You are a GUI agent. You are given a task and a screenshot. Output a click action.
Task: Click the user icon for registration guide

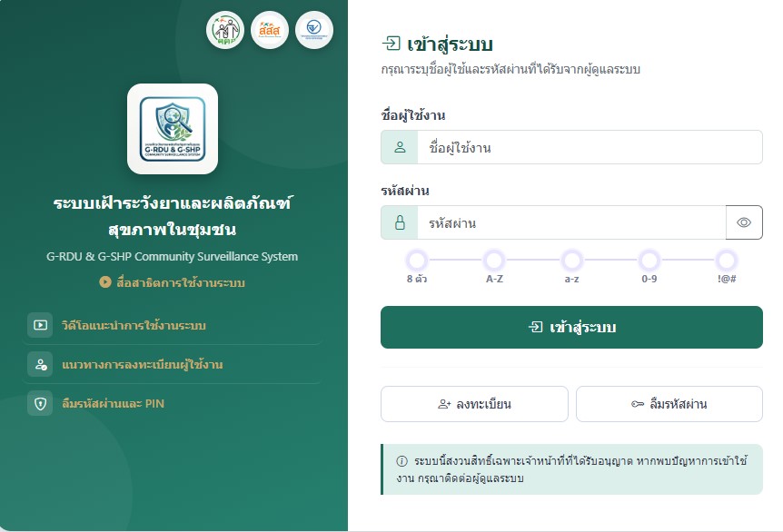pos(40,364)
